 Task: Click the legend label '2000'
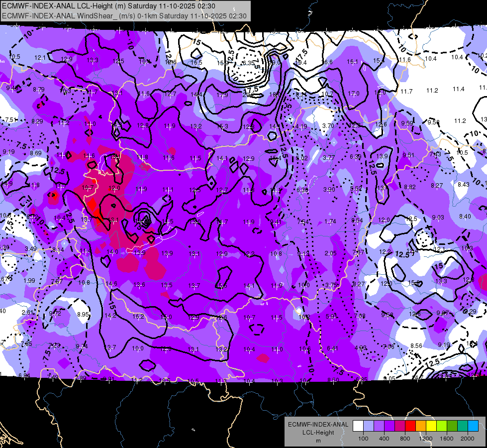pyautogui.click(x=468, y=439)
